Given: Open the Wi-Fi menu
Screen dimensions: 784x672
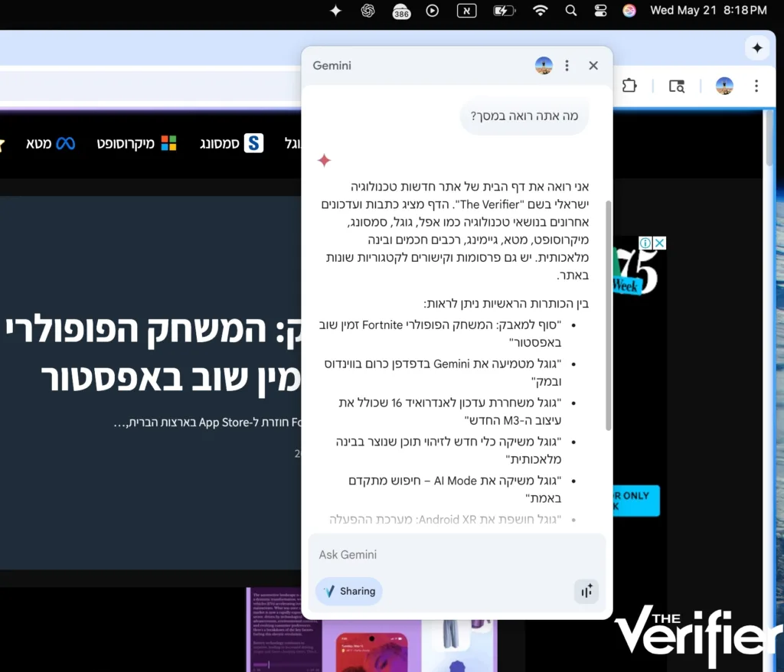Looking at the screenshot, I should point(540,11).
